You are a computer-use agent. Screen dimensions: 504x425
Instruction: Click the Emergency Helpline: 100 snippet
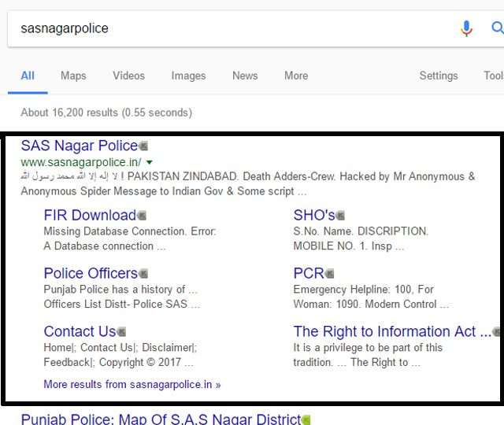tap(371, 297)
